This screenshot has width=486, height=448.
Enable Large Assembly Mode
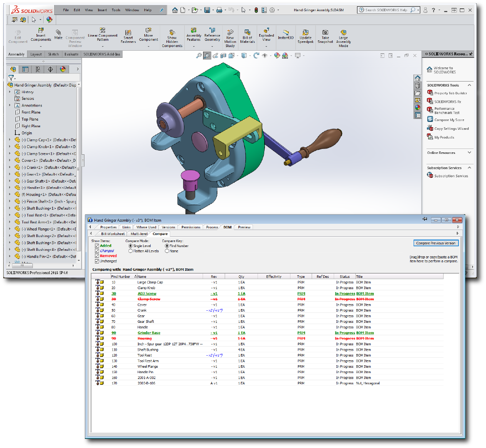(343, 39)
